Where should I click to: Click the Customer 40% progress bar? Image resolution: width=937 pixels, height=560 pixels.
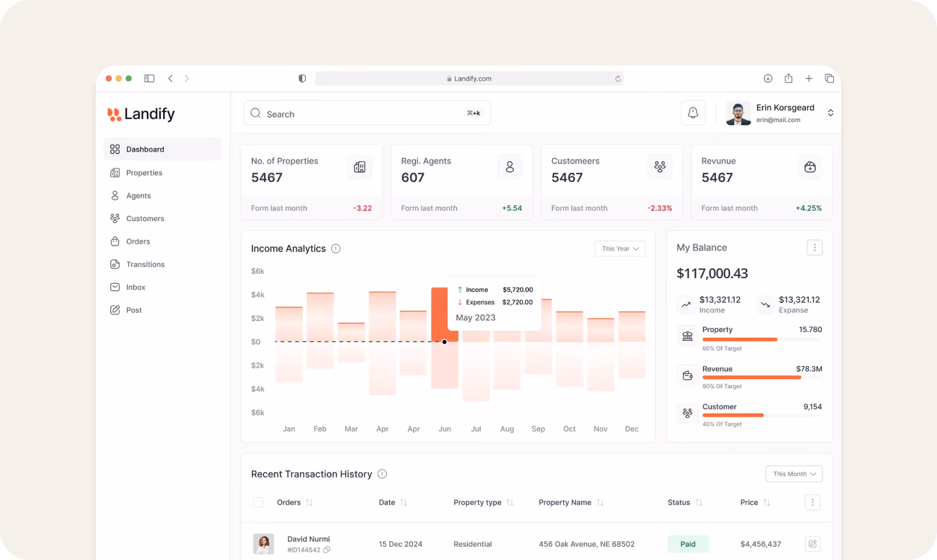(762, 415)
